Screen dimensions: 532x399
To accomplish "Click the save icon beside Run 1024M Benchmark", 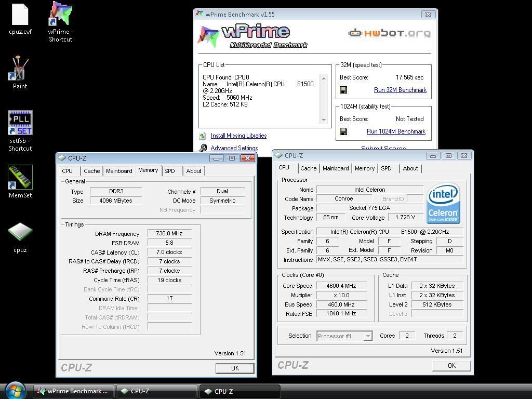I will tap(343, 131).
